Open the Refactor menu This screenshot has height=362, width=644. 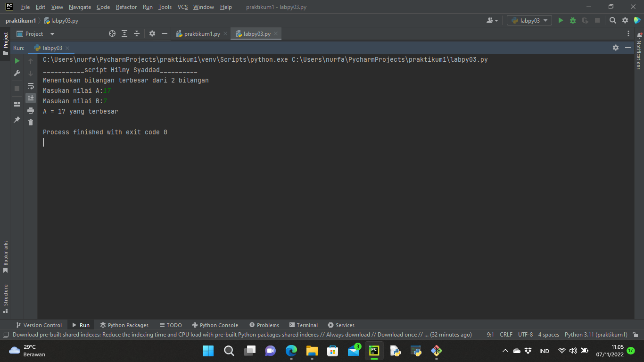point(126,7)
